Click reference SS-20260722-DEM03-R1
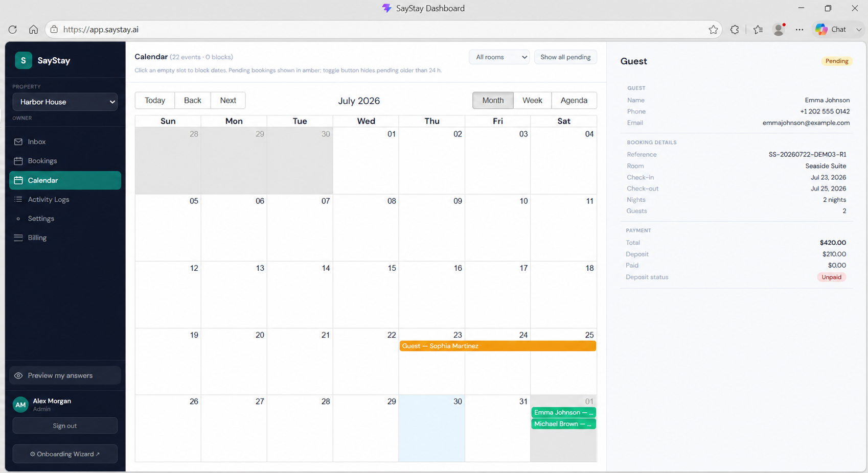868x473 pixels. 807,154
